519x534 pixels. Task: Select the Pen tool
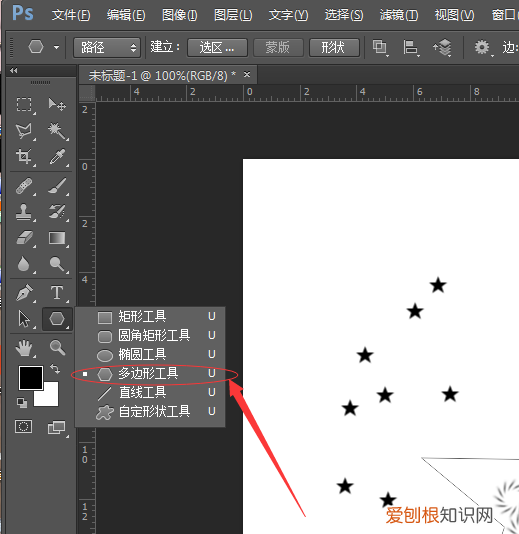[x=24, y=293]
